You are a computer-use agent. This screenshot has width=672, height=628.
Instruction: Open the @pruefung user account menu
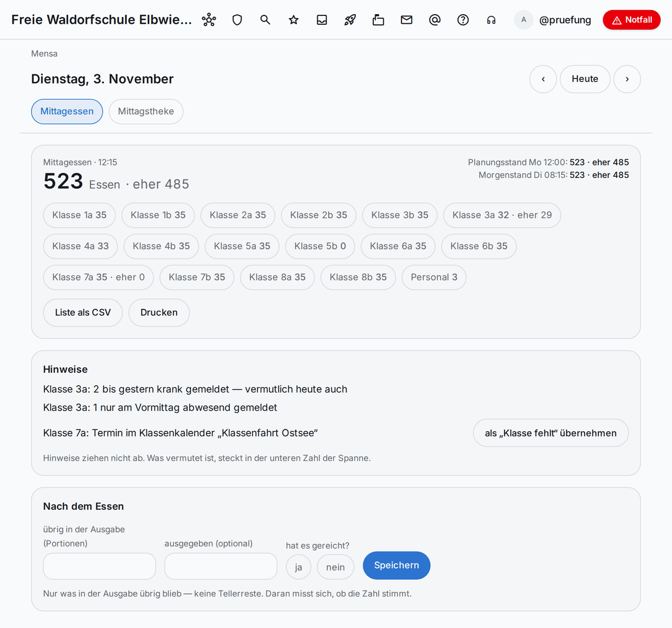pyautogui.click(x=552, y=20)
